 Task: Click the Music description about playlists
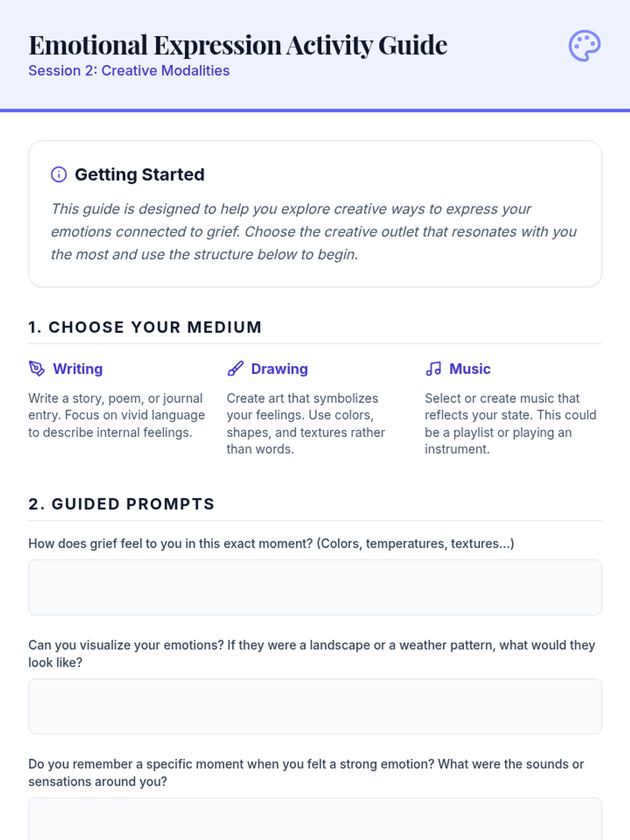(510, 424)
